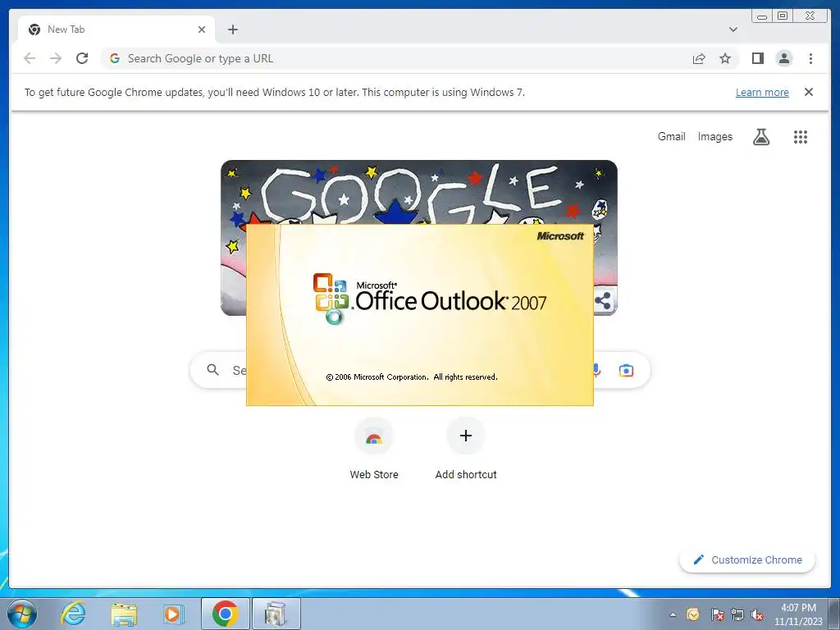Image resolution: width=840 pixels, height=630 pixels.
Task: Click the Chrome forward arrow
Action: point(56,58)
